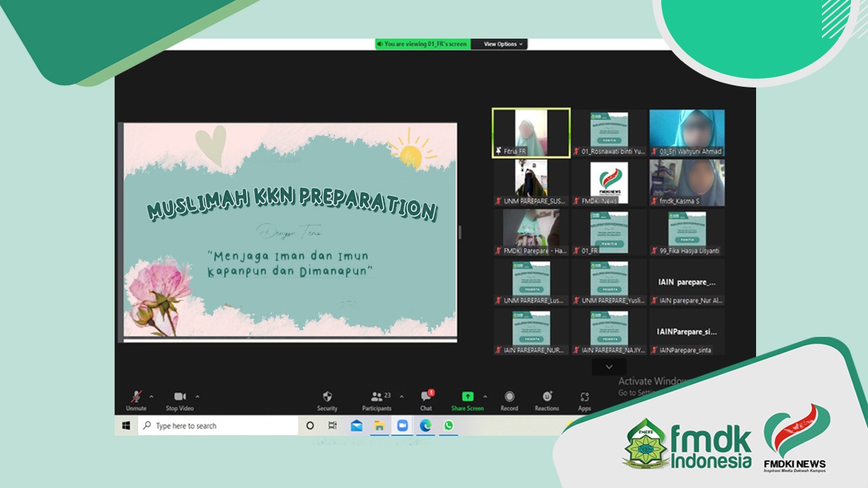868x488 pixels.
Task: Click the Windows search box
Action: tap(218, 426)
